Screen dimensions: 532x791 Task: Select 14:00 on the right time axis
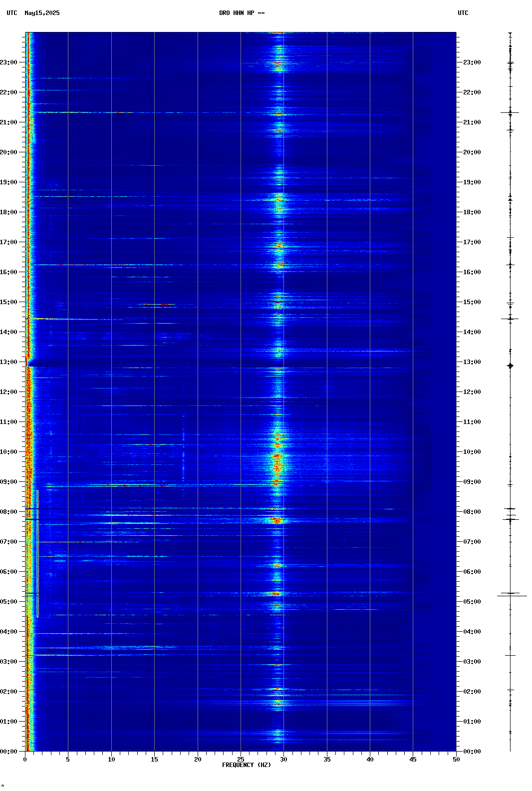(472, 332)
